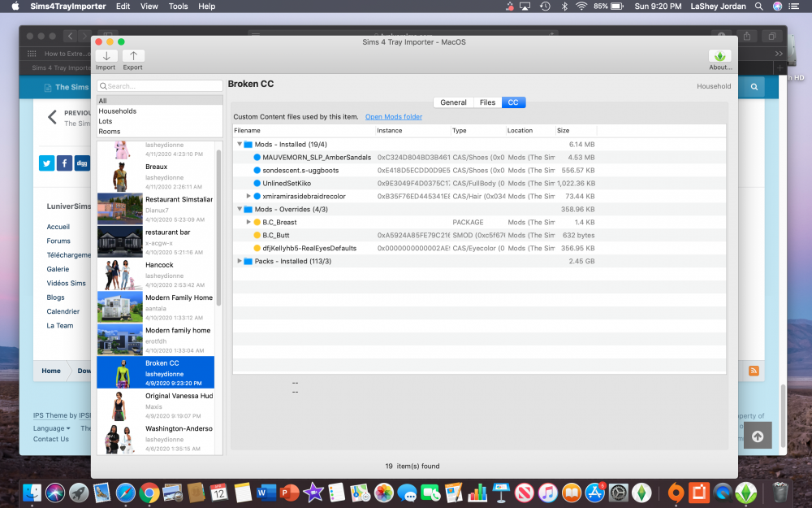Open iMovie from the dock
This screenshot has width=812, height=508.
[313, 493]
